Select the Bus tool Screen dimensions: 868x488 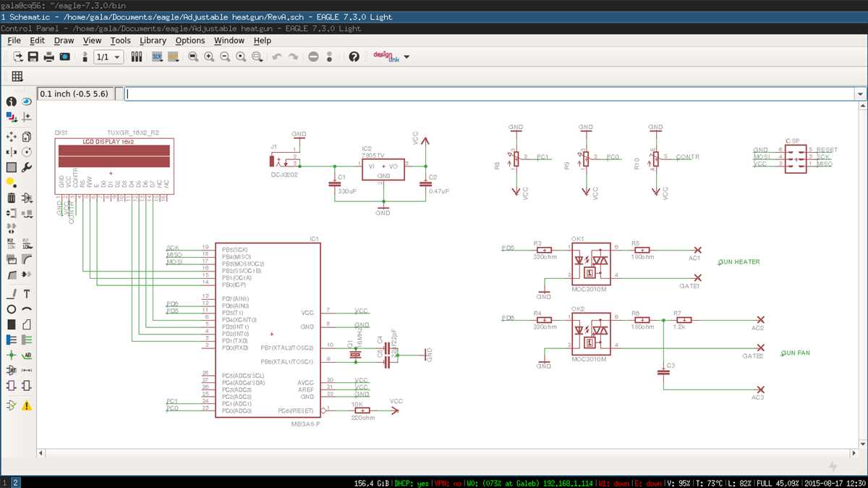pos(12,340)
